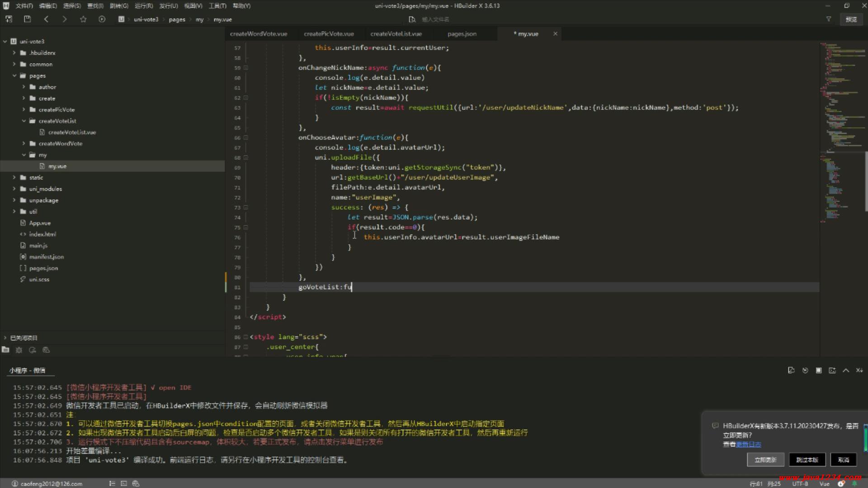Click 跳过本版 in the update dialog

click(x=807, y=460)
